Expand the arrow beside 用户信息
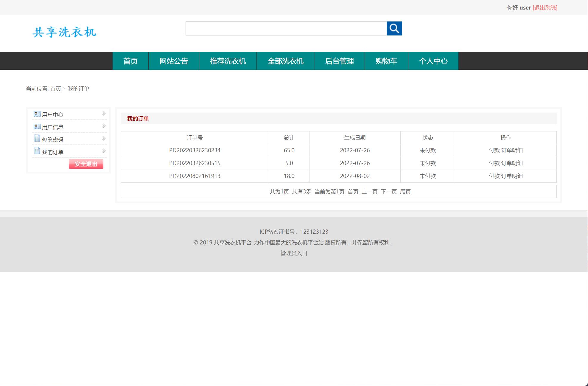Image resolution: width=588 pixels, height=386 pixels. pos(104,126)
